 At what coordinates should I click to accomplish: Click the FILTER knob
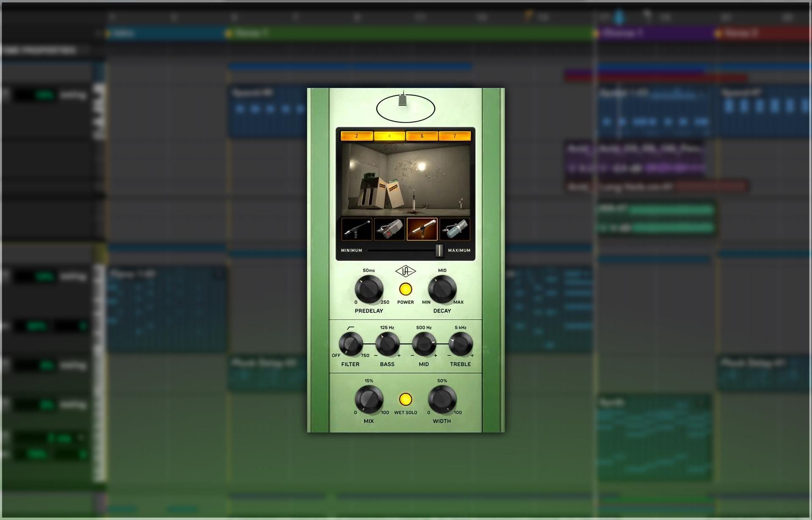(351, 344)
